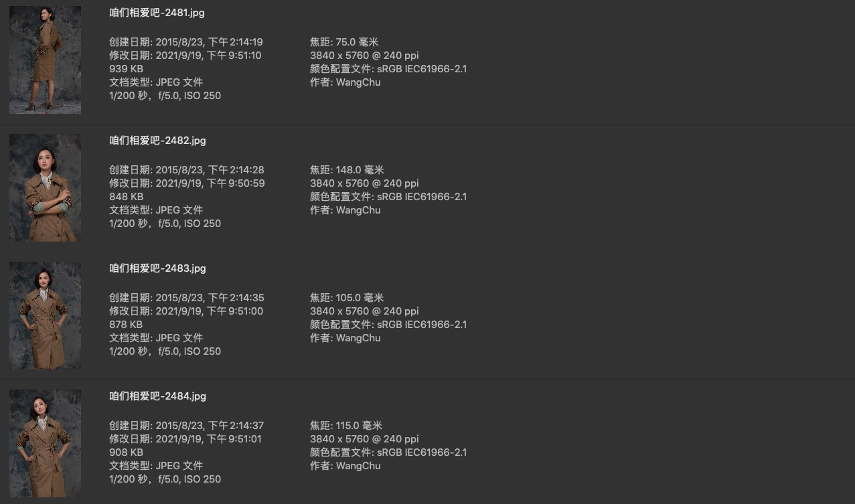Click the 咱们相爱吧-2483.jpg photo thumbnail
855x504 pixels.
tap(45, 316)
